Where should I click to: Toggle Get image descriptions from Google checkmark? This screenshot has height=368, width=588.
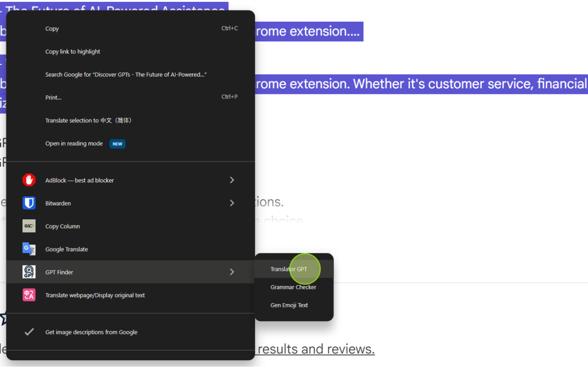[x=29, y=332]
